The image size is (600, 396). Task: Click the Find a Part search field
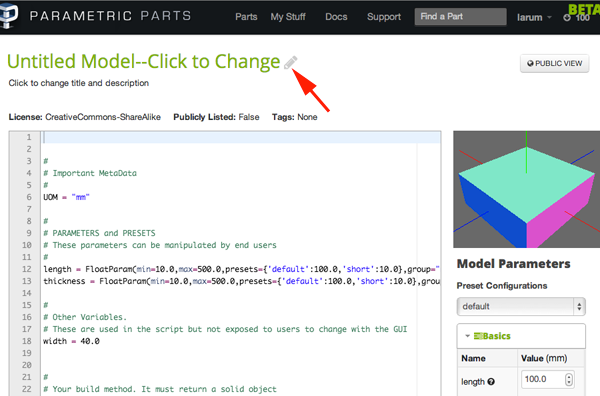pos(460,17)
